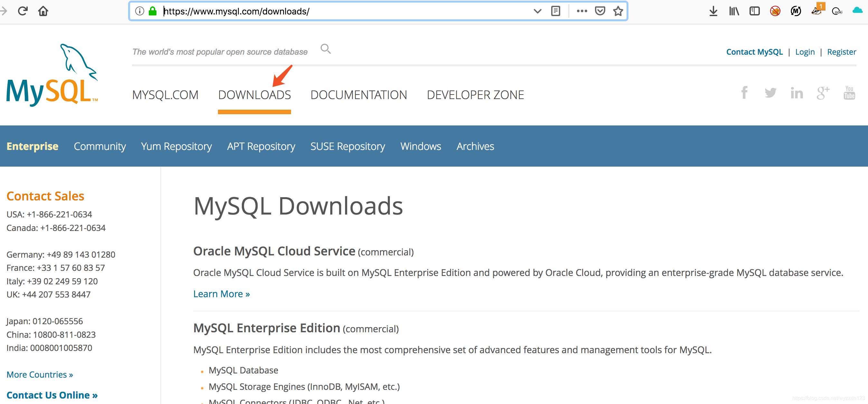Click the China: 10800-811-0823 line

pos(51,335)
